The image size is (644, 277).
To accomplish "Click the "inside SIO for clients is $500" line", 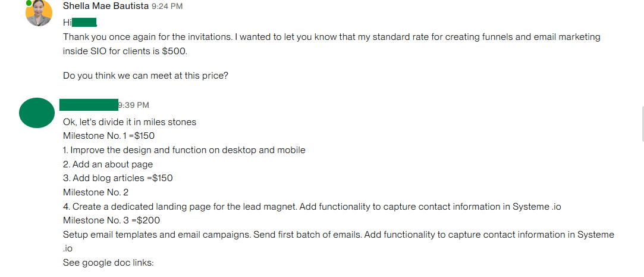I will pos(125,51).
